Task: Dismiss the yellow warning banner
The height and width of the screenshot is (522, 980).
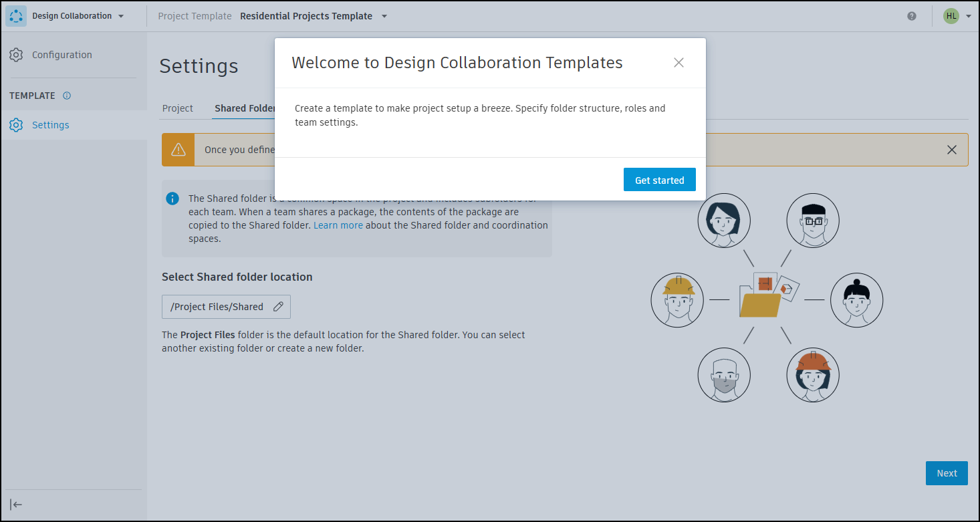Action: 952,150
